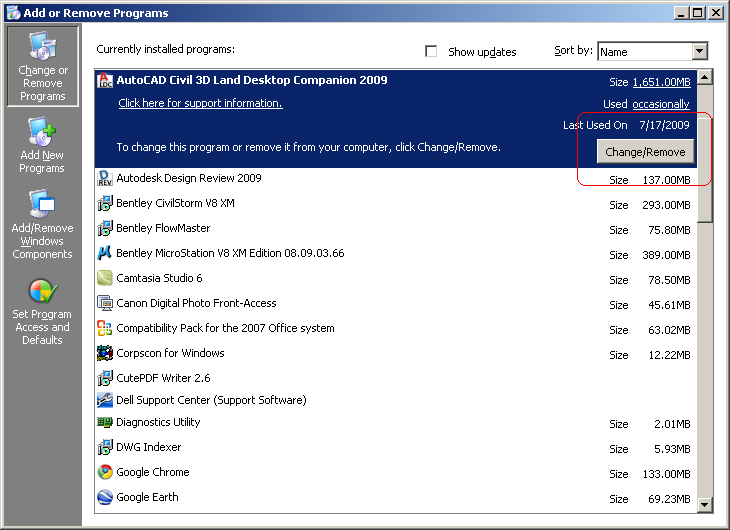Select CutePDF Writer 2.6 in the list

163,378
